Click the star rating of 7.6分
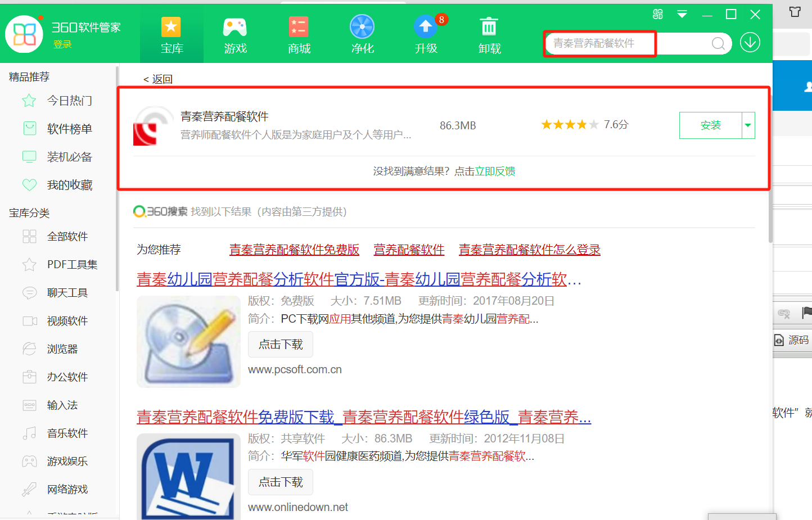This screenshot has height=520, width=812. click(570, 125)
